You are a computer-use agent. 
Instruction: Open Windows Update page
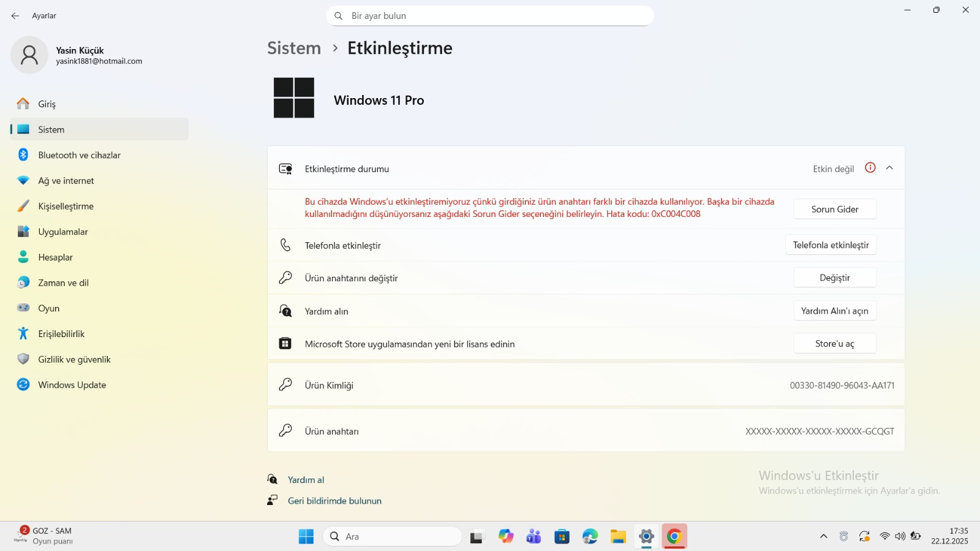[99, 385]
